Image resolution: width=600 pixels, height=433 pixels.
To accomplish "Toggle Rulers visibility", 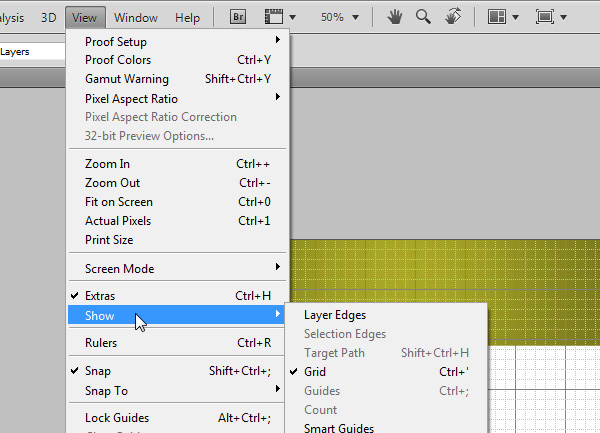I will pyautogui.click(x=178, y=343).
